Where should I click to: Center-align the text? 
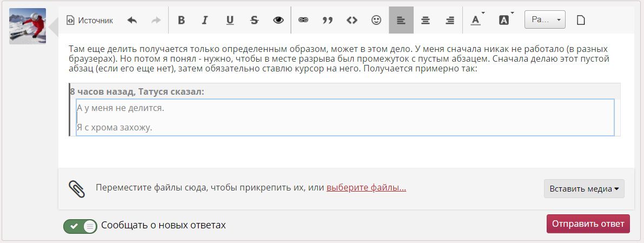(x=426, y=21)
